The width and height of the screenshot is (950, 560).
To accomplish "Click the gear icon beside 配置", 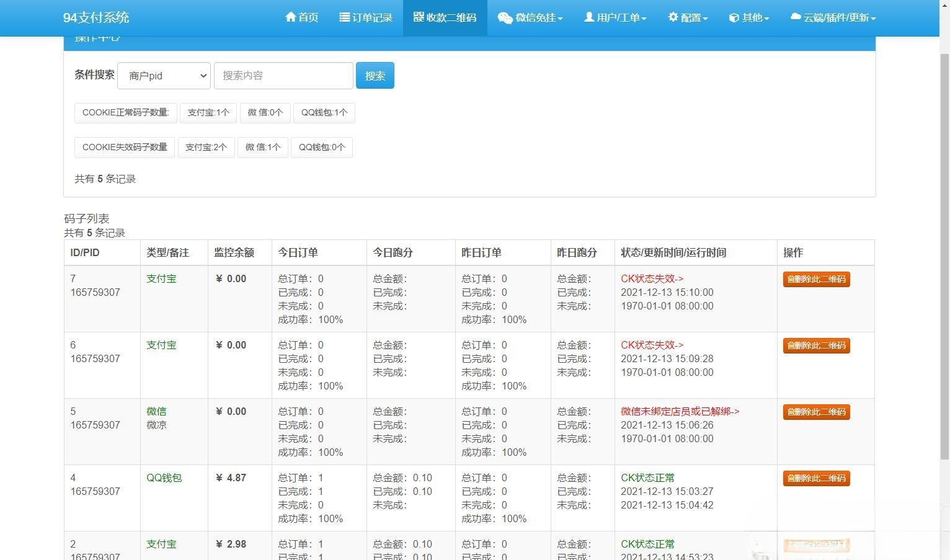I will pos(673,17).
